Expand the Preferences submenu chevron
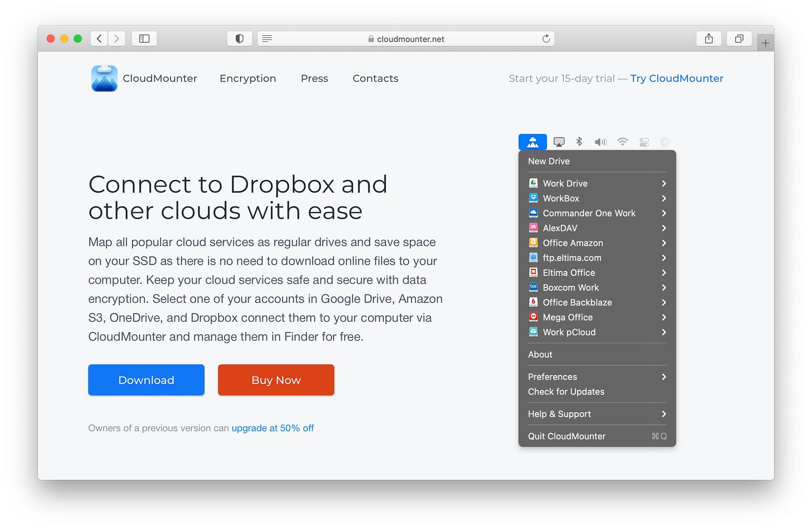Image resolution: width=812 pixels, height=530 pixels. [664, 377]
